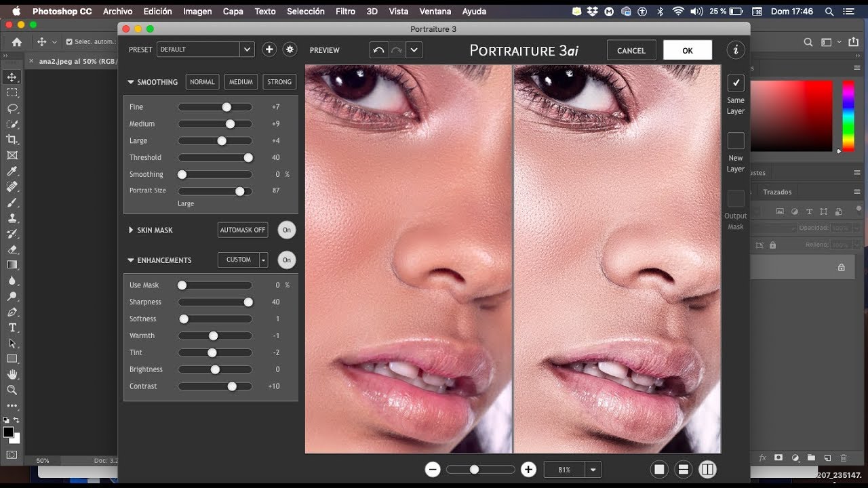This screenshot has width=868, height=488.
Task: Select the Horizontal Type tool
Action: point(12,327)
